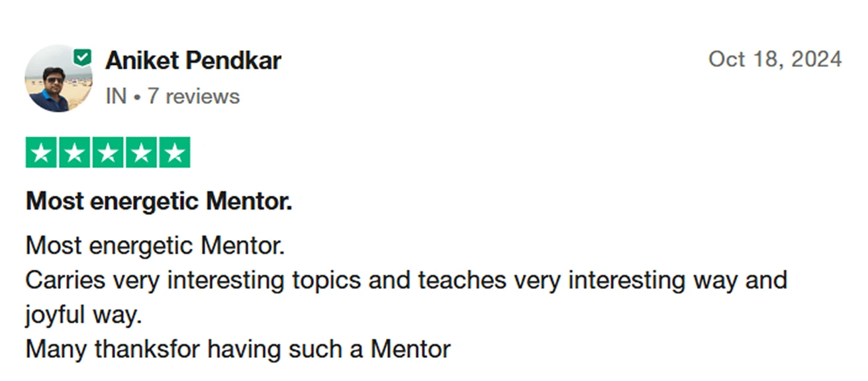Click the non-bold 'Most energetic Mentor.' body line
868x381 pixels.
[x=155, y=246]
